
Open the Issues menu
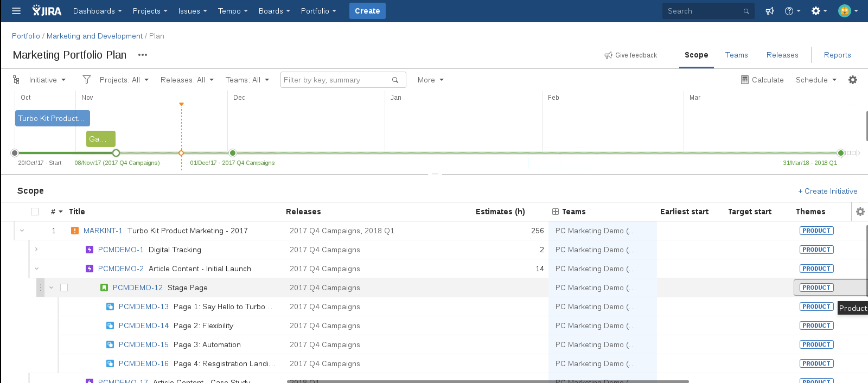193,11
